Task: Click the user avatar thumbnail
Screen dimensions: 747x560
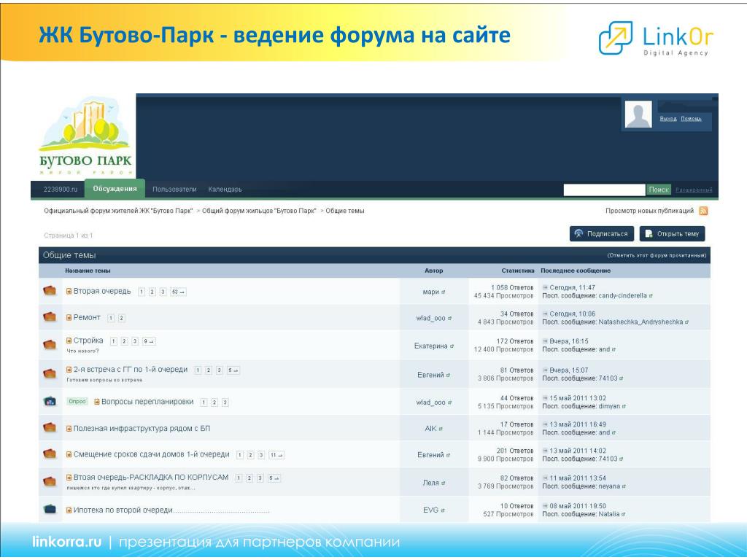Action: tap(638, 114)
